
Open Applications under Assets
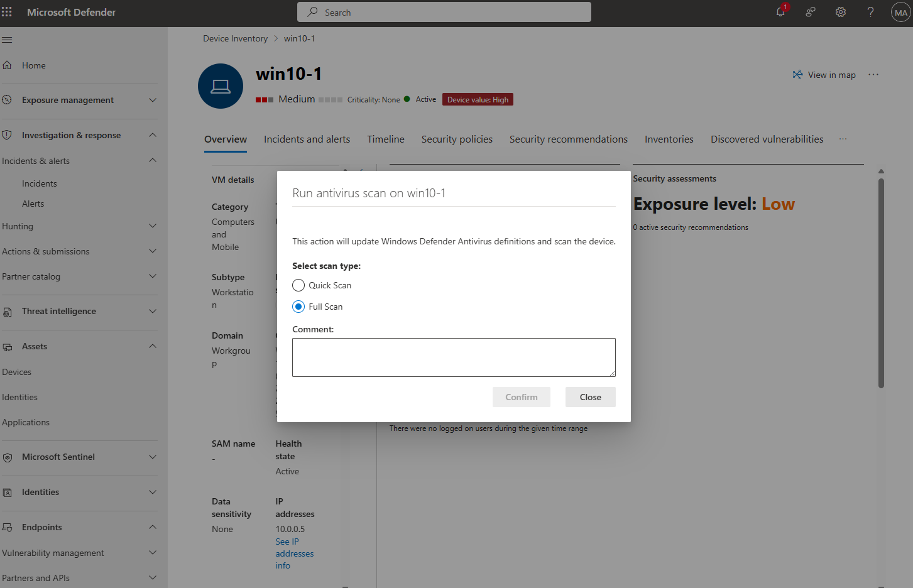(26, 422)
